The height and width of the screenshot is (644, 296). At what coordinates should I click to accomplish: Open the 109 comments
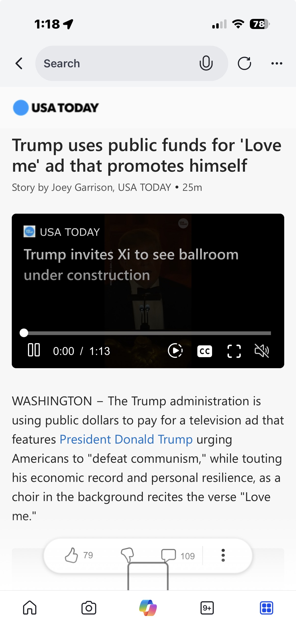pos(178,556)
